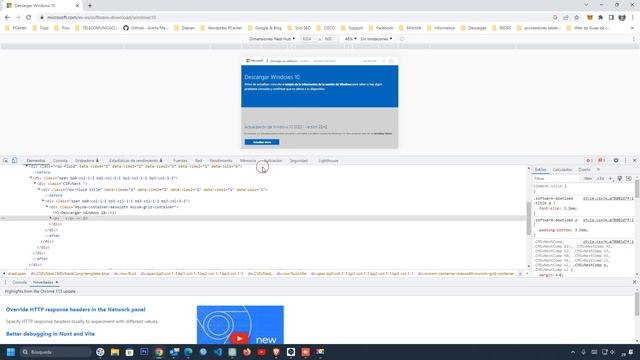Open Brave browser from taskbar
Viewport: 640px width, 360px height.
pos(276,352)
